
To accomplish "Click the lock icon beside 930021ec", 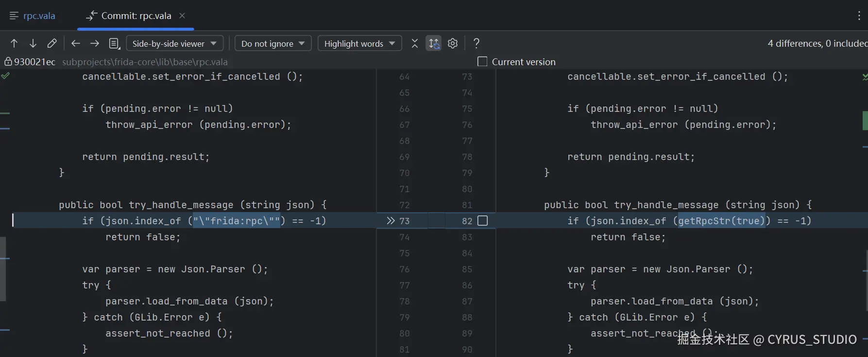I will click(8, 62).
